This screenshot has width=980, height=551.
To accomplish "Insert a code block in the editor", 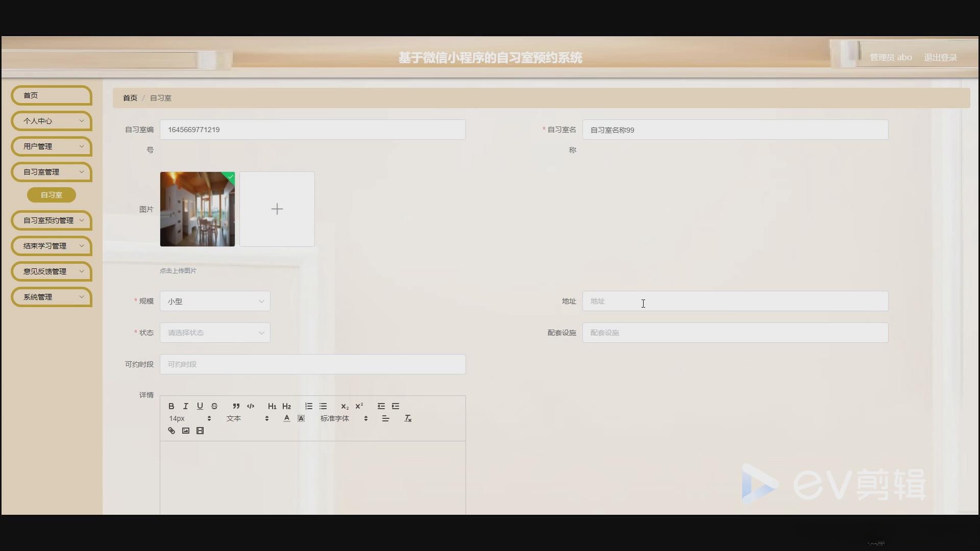I will point(251,406).
